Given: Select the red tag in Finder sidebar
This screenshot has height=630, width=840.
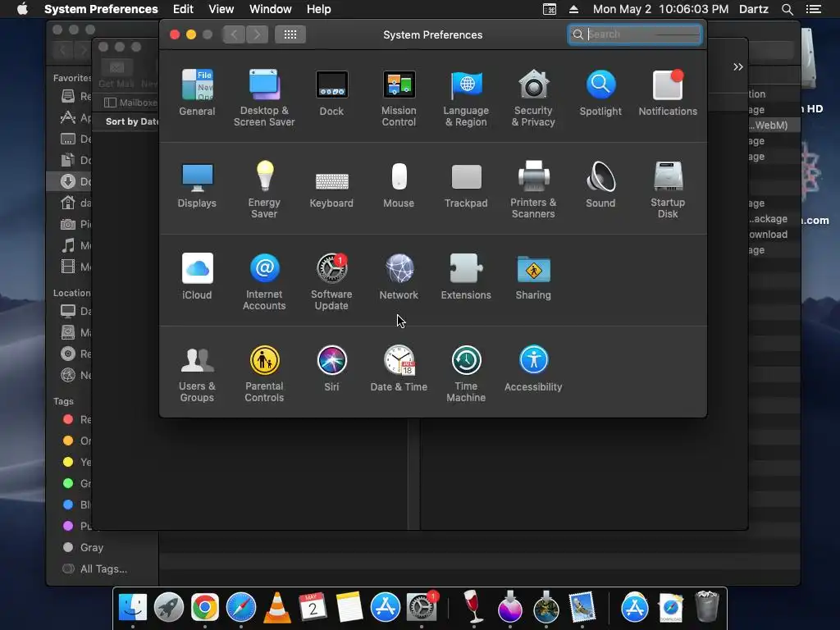Looking at the screenshot, I should [x=76, y=419].
